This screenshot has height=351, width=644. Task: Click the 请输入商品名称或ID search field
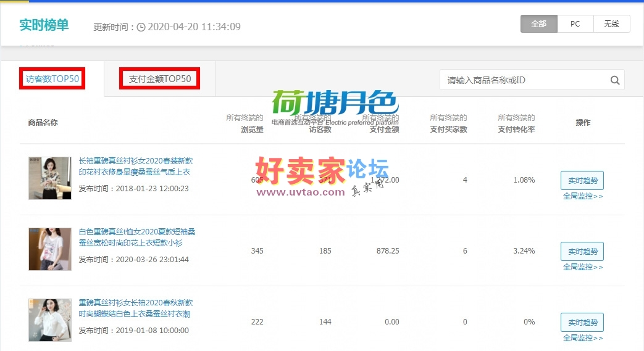pyautogui.click(x=524, y=80)
